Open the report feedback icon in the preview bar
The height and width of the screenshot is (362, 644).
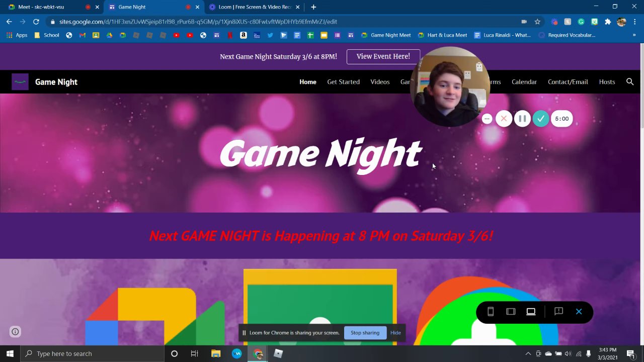tap(558, 312)
